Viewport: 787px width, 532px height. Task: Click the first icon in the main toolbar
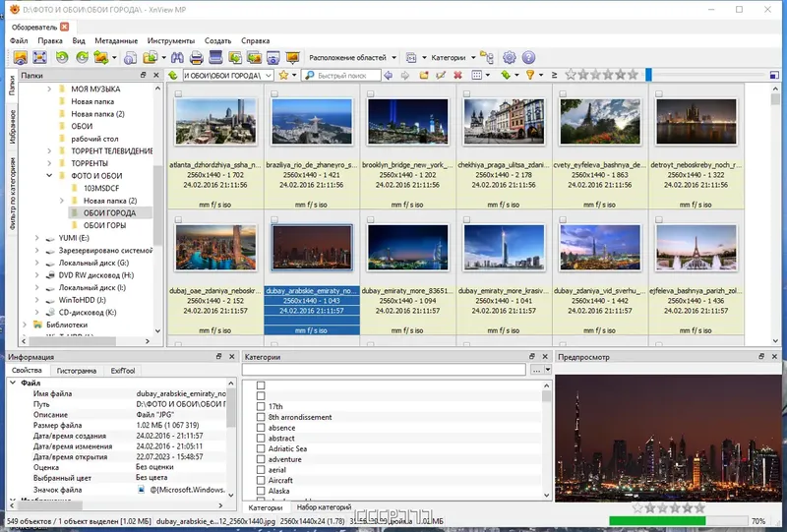tap(20, 58)
